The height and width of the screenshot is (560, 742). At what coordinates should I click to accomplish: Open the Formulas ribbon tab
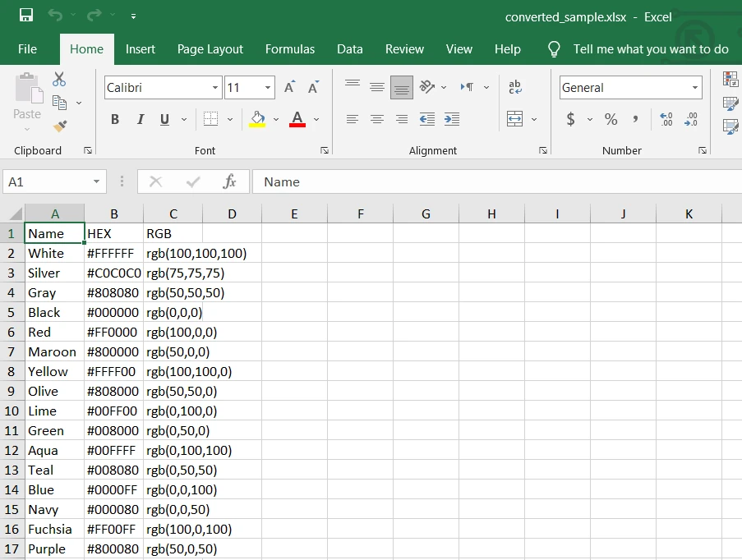(x=290, y=49)
